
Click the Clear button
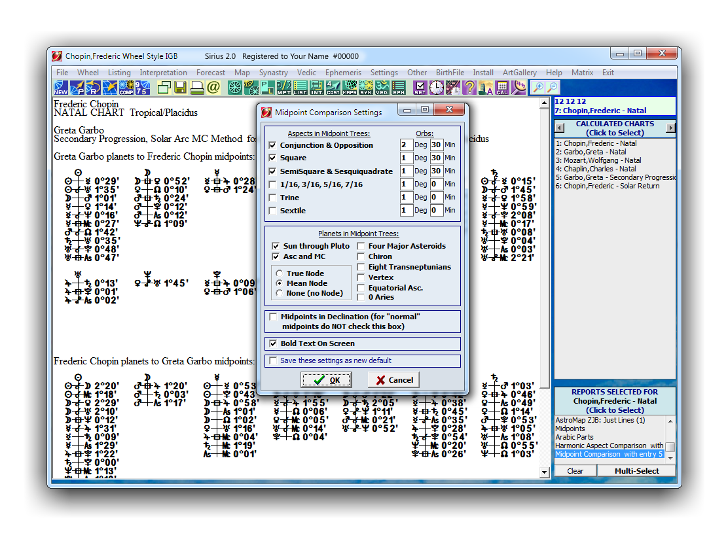575,471
